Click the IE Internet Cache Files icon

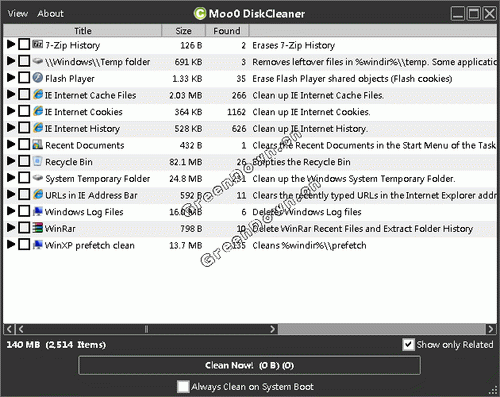click(x=38, y=94)
